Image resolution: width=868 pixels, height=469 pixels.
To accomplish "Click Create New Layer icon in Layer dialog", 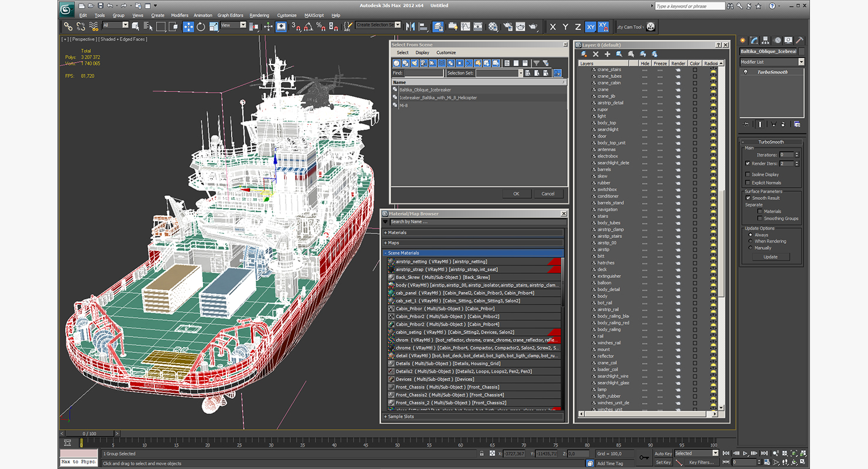I will [x=584, y=54].
